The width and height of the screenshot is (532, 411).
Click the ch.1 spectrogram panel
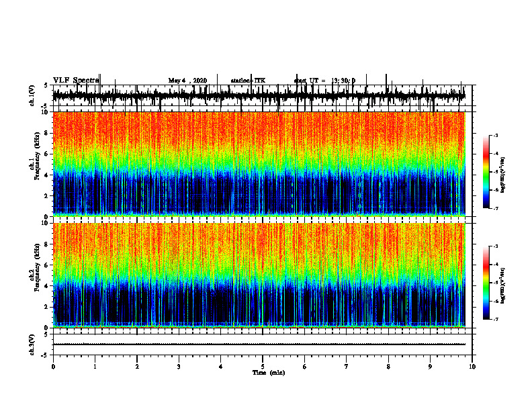[x=259, y=164]
